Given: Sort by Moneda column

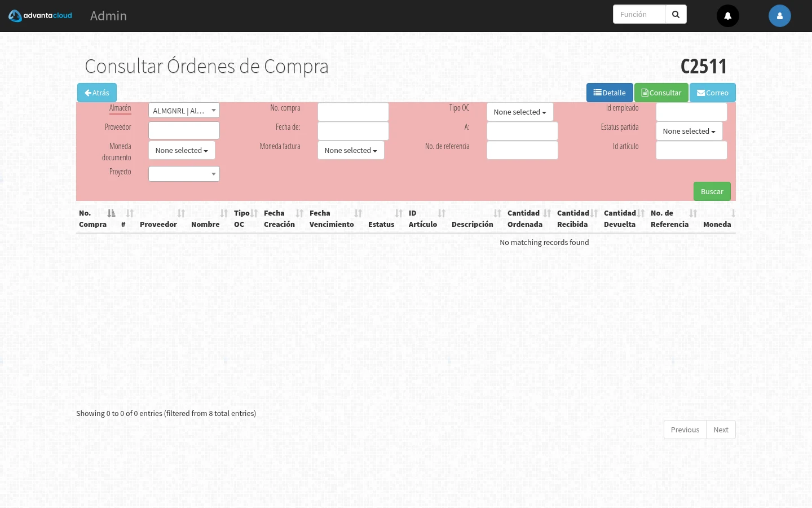Looking at the screenshot, I should pos(718,218).
